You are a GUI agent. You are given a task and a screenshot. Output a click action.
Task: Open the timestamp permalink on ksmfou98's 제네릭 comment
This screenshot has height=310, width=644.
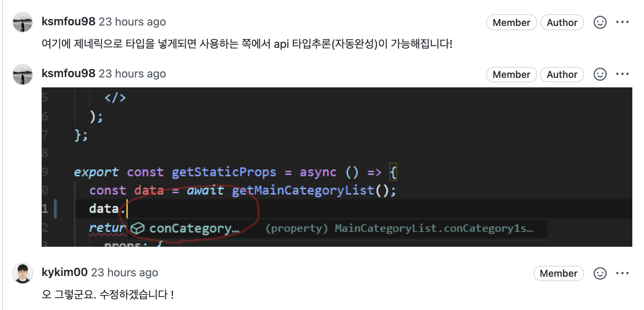tap(132, 22)
